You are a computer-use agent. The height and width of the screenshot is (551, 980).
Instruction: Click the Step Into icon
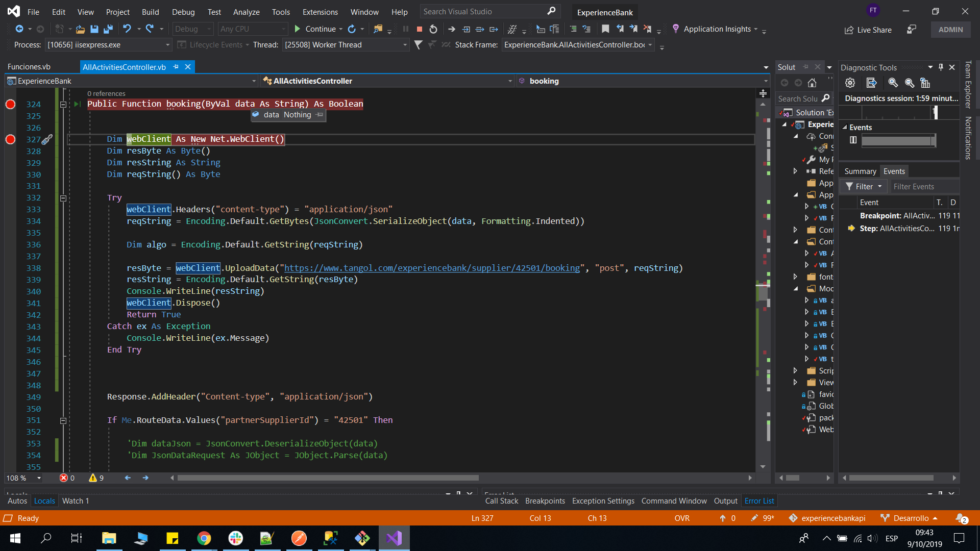pyautogui.click(x=466, y=29)
